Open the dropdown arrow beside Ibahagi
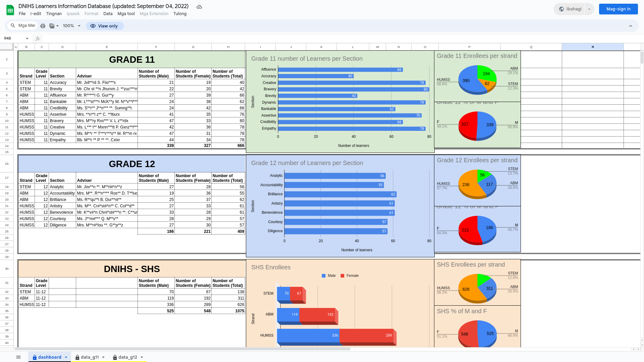The width and height of the screenshot is (644, 362). click(x=589, y=9)
